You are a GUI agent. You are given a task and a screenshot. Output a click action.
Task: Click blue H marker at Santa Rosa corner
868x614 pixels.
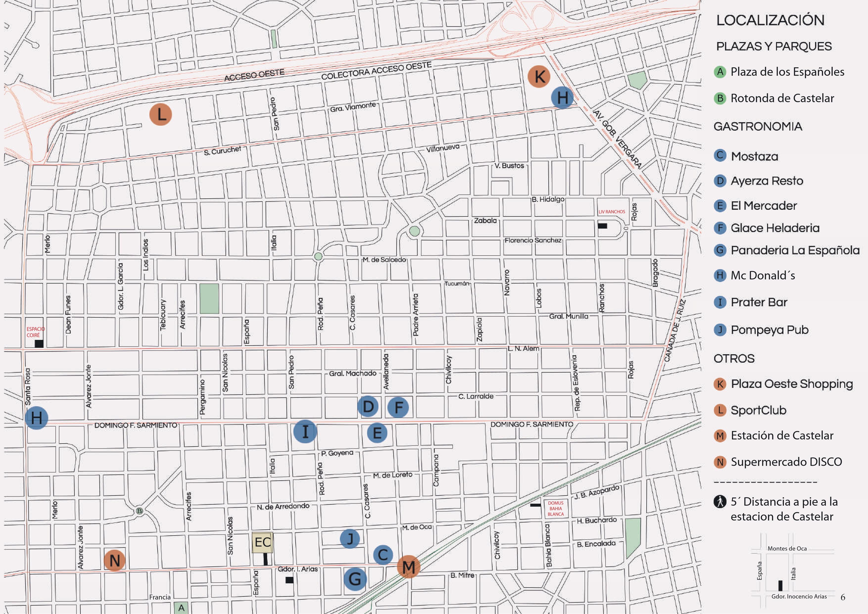(x=37, y=417)
